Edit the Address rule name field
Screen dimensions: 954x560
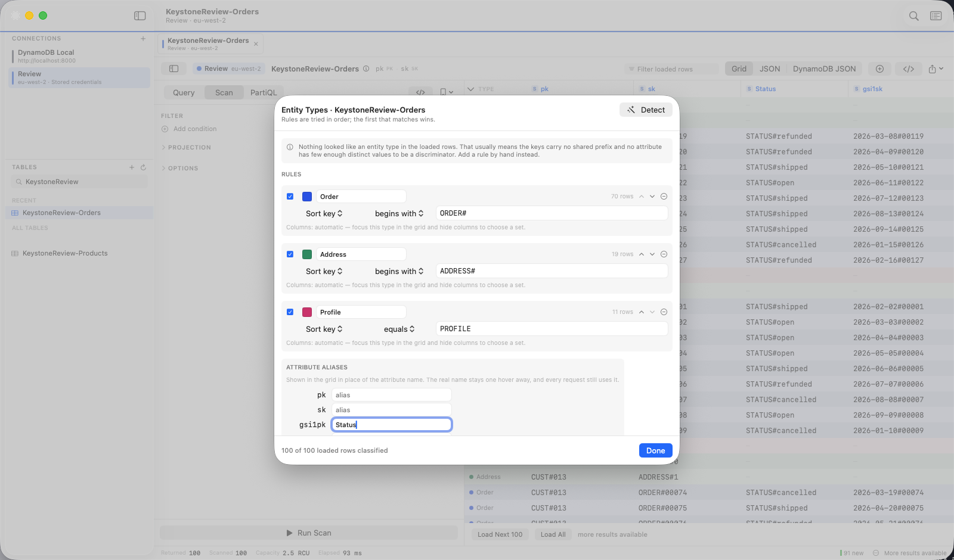(x=361, y=254)
